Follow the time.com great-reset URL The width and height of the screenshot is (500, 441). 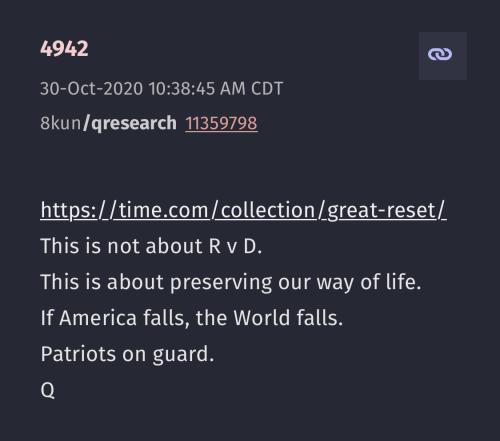point(243,211)
